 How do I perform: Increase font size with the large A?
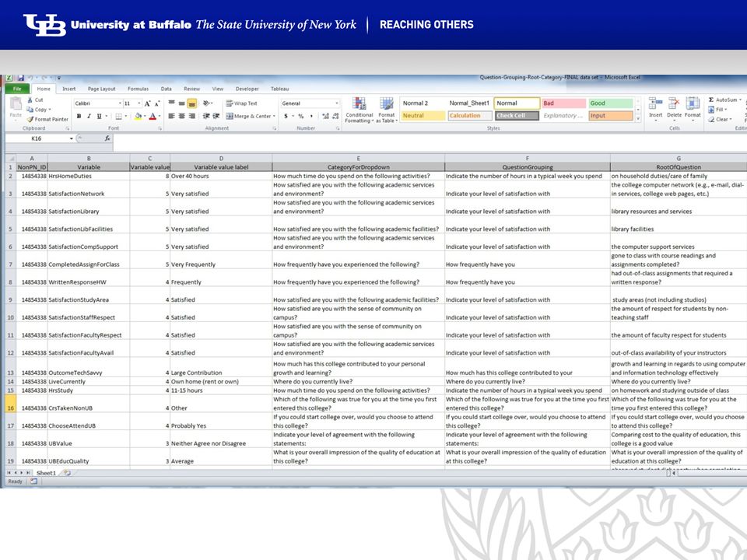pos(147,103)
